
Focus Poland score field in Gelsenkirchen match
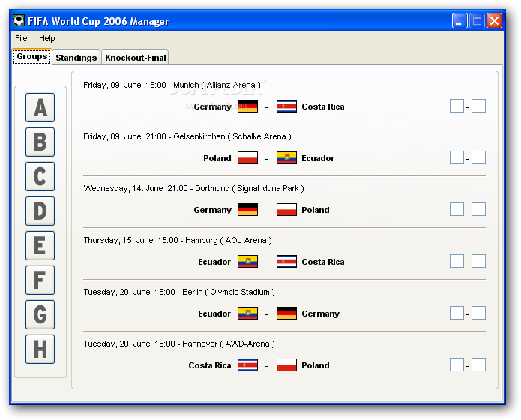point(457,157)
